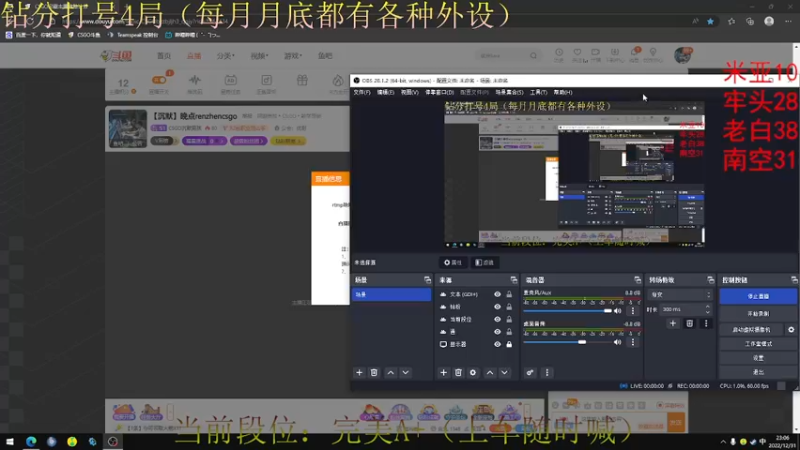
Task: Move source up in Sources panel
Action: pyautogui.click(x=490, y=373)
